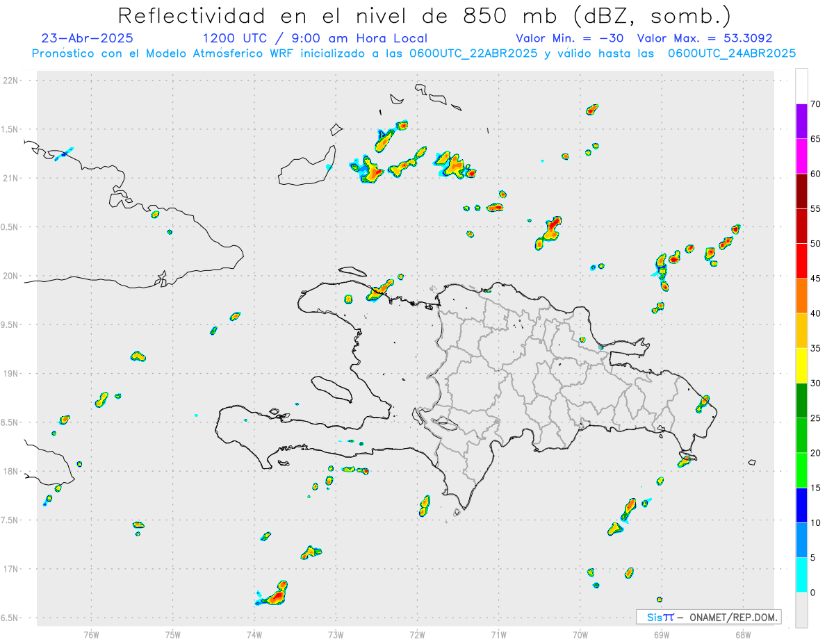The width and height of the screenshot is (834, 644).
Task: Click the latitude label '17N'
Action: (12, 569)
